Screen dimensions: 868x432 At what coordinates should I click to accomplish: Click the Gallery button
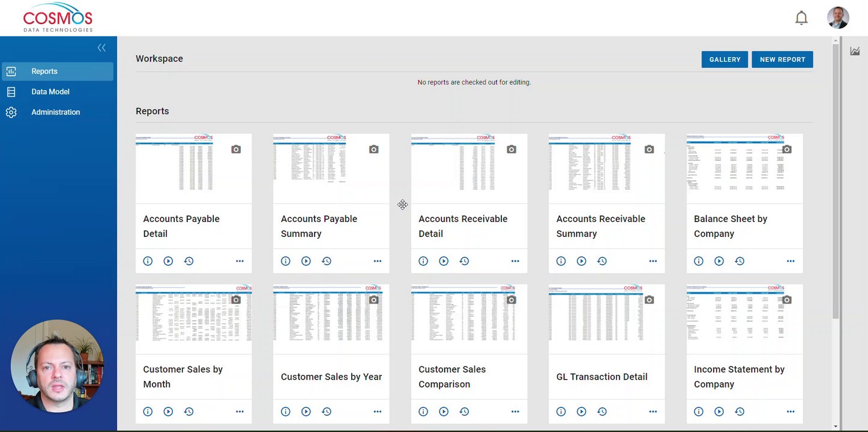tap(725, 59)
